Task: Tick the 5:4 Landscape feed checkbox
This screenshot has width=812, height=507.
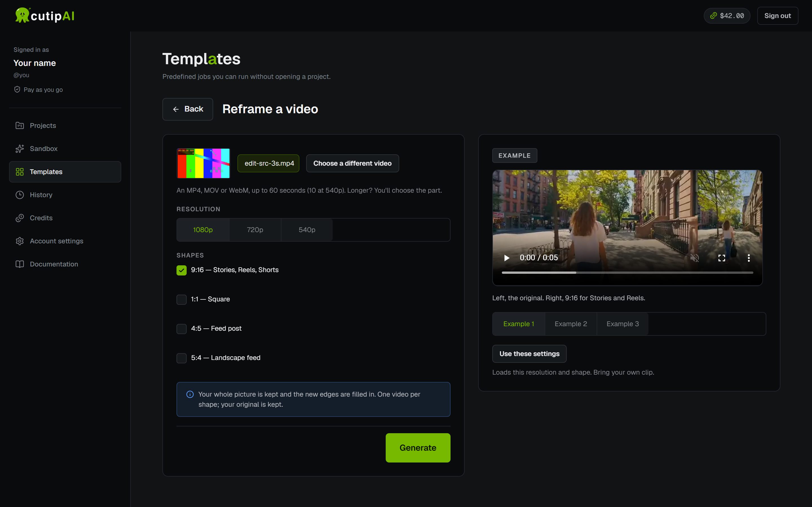Action: [x=182, y=358]
